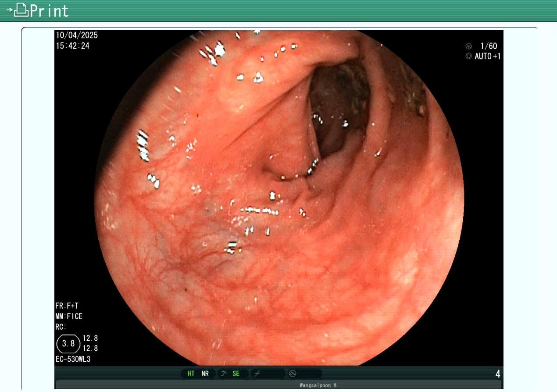Click the SE structure enhancement indicator
557x392 pixels.
(x=236, y=374)
